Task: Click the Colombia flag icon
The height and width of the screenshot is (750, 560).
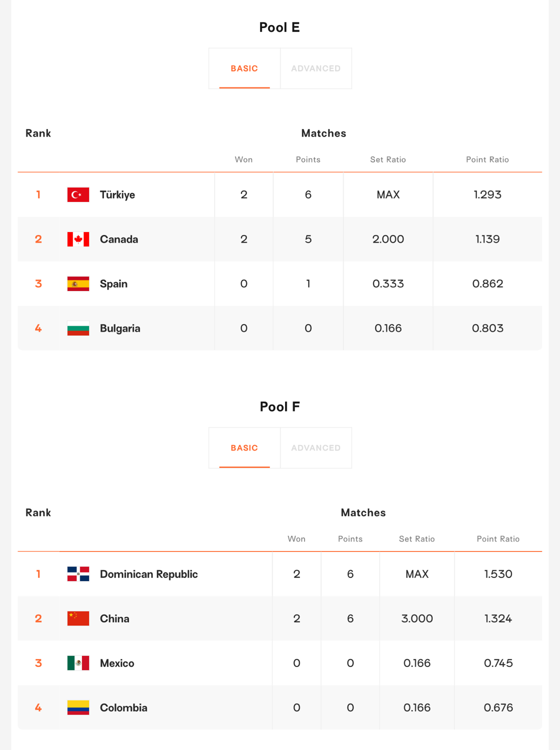Action: (78, 707)
